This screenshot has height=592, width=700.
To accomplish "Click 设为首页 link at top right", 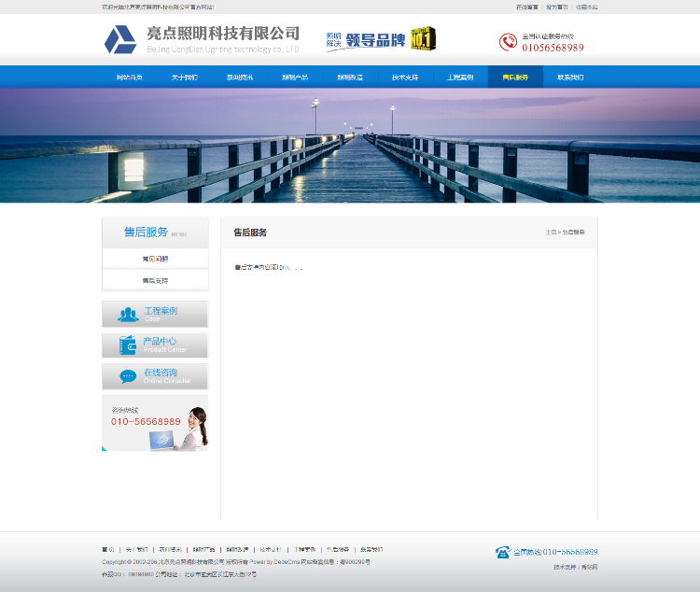I will coord(556,7).
